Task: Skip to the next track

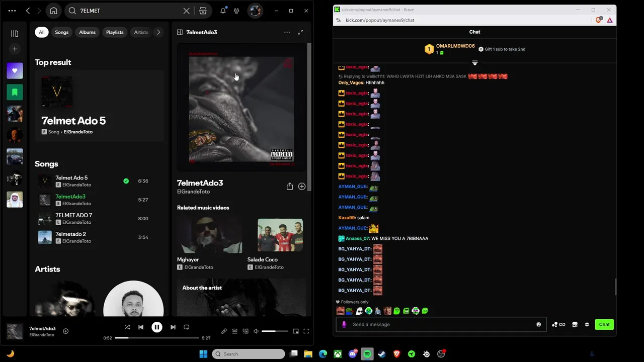Action: (173, 327)
